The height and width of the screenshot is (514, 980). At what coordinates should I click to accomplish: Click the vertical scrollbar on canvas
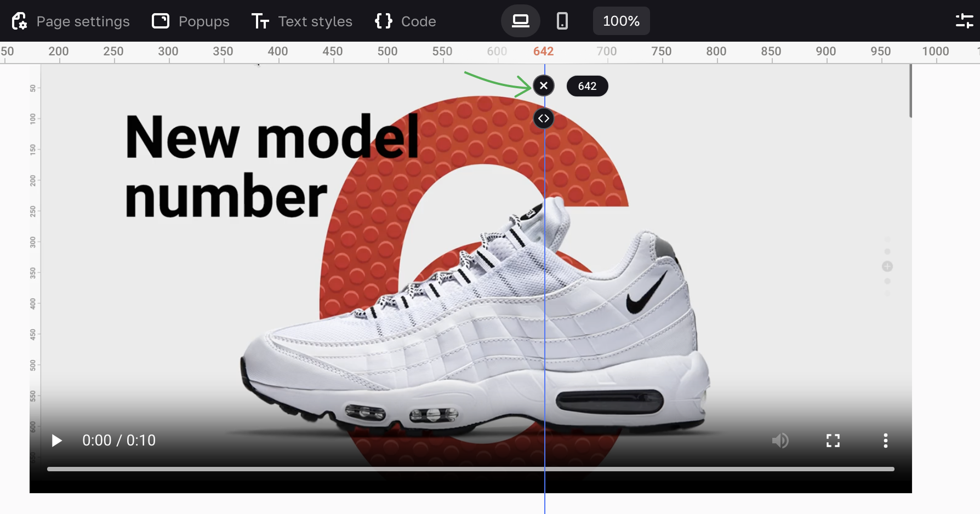coord(910,91)
